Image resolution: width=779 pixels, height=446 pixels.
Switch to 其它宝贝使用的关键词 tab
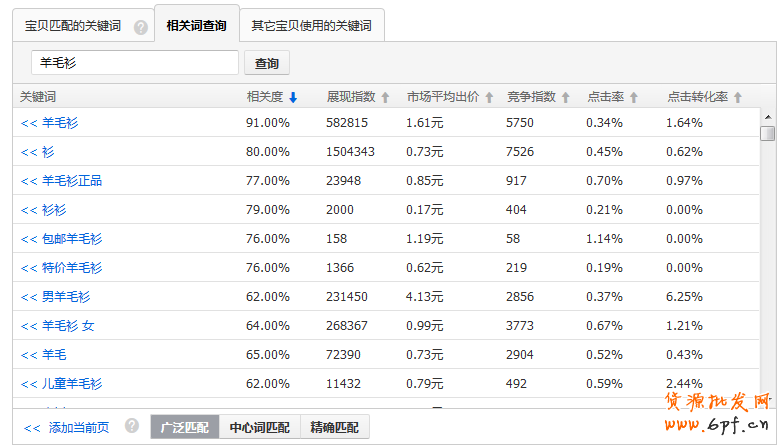(x=311, y=26)
